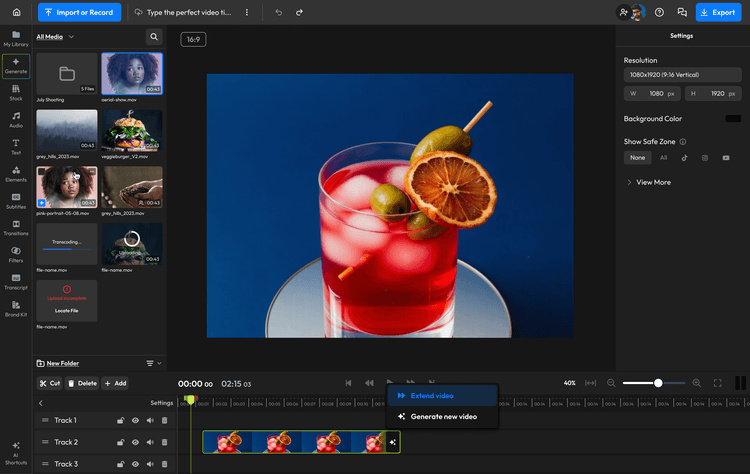Open the Transitions sidebar panel
The image size is (750, 474).
pos(16,228)
